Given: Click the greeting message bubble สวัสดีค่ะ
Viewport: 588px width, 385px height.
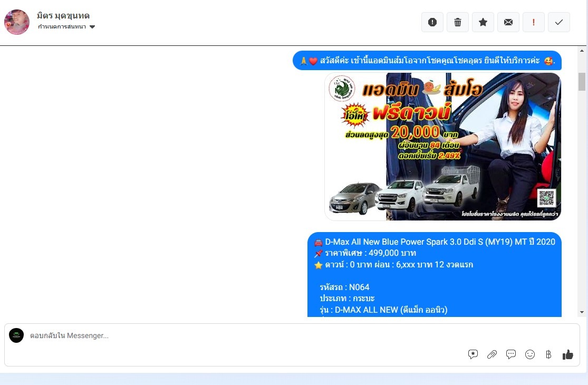Looking at the screenshot, I should (x=427, y=60).
